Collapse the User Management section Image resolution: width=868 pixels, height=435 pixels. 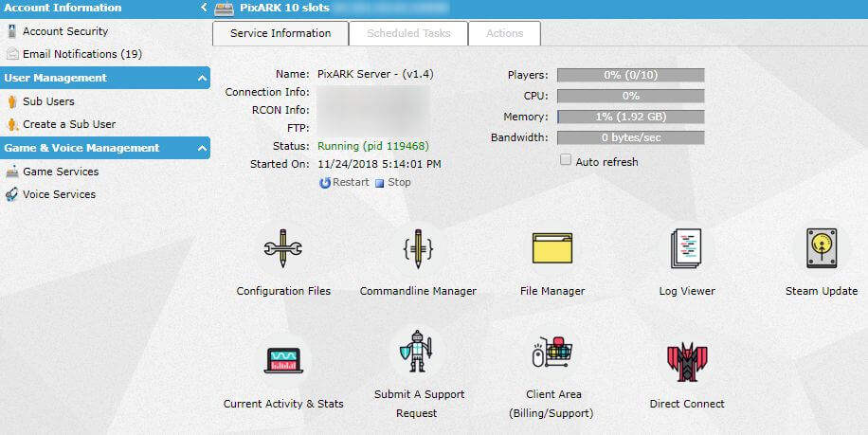(x=202, y=78)
